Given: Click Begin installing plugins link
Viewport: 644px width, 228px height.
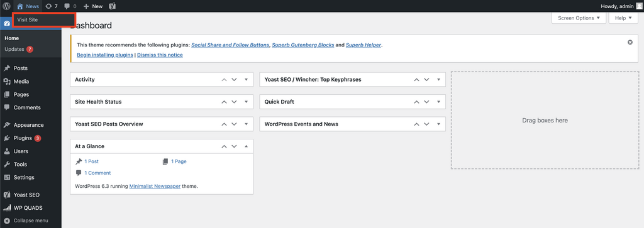Looking at the screenshot, I should [105, 55].
